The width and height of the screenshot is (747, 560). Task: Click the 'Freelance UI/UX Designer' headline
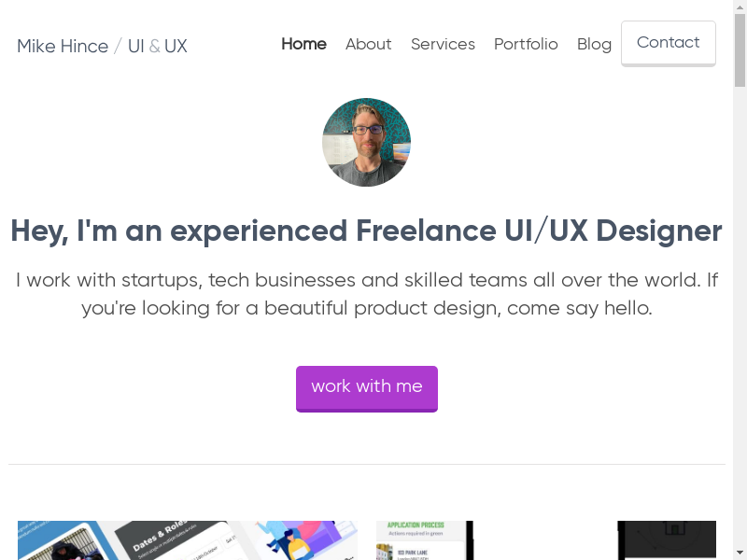tap(366, 231)
